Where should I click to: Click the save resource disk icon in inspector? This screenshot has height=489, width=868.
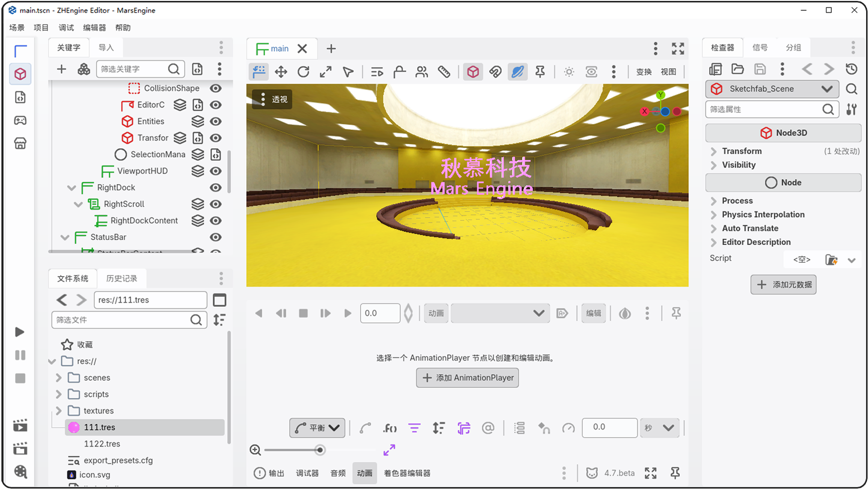(760, 69)
